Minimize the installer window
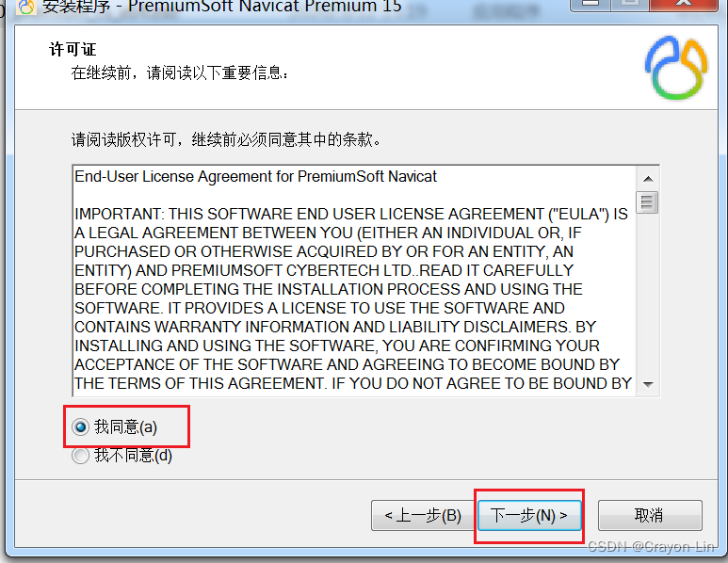Image resolution: width=728 pixels, height=563 pixels. pos(590,4)
